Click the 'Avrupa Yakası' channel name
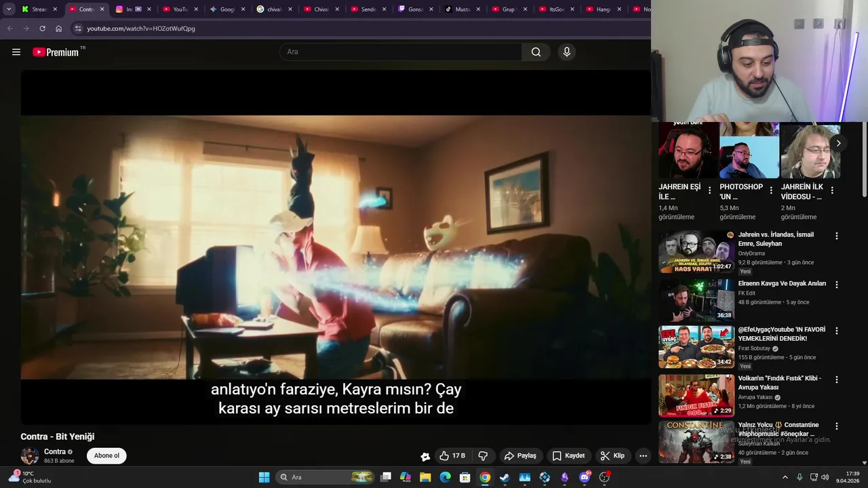The image size is (868, 488). coord(755,397)
